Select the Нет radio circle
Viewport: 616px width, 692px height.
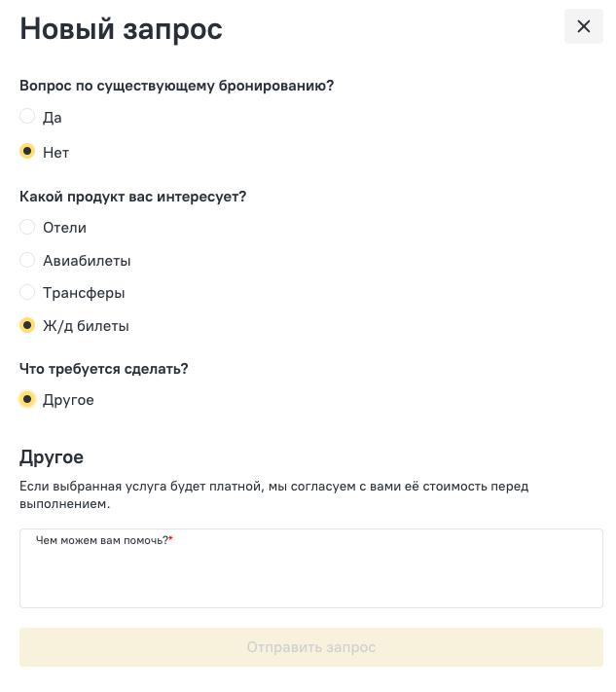pyautogui.click(x=27, y=152)
